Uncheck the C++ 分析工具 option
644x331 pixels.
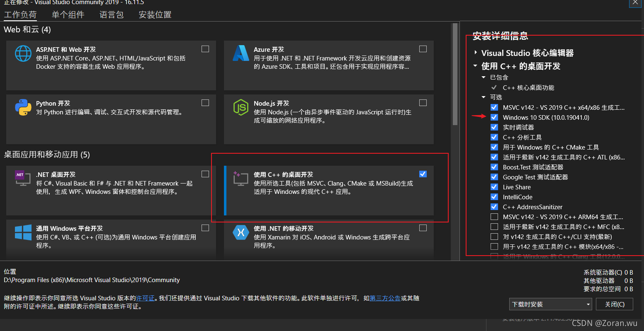(x=494, y=137)
